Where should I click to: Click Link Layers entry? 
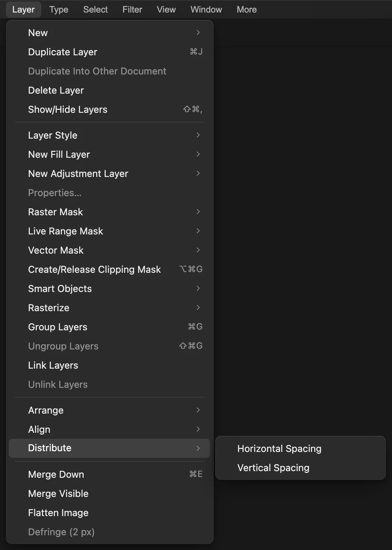click(x=109, y=365)
